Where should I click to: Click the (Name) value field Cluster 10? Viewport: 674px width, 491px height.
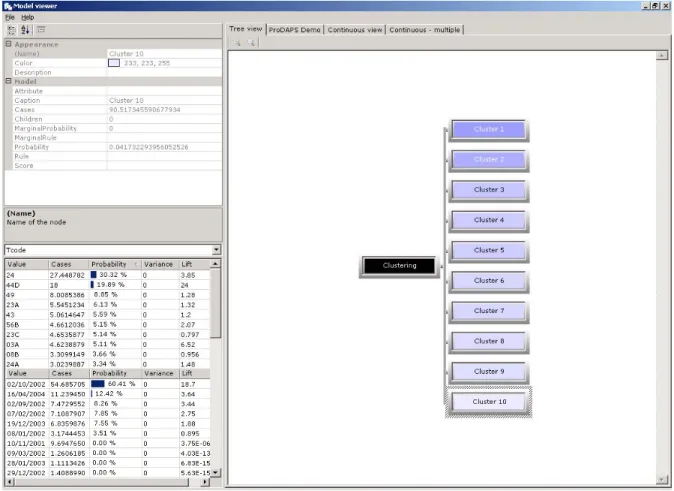pyautogui.click(x=164, y=54)
